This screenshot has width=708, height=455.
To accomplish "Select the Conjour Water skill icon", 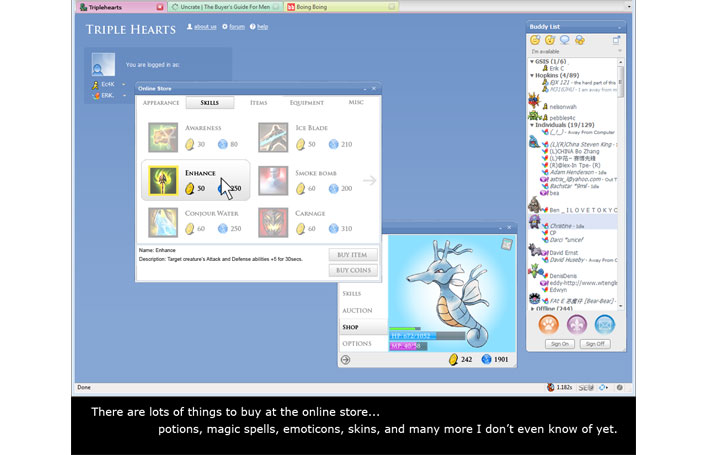I will pyautogui.click(x=163, y=221).
